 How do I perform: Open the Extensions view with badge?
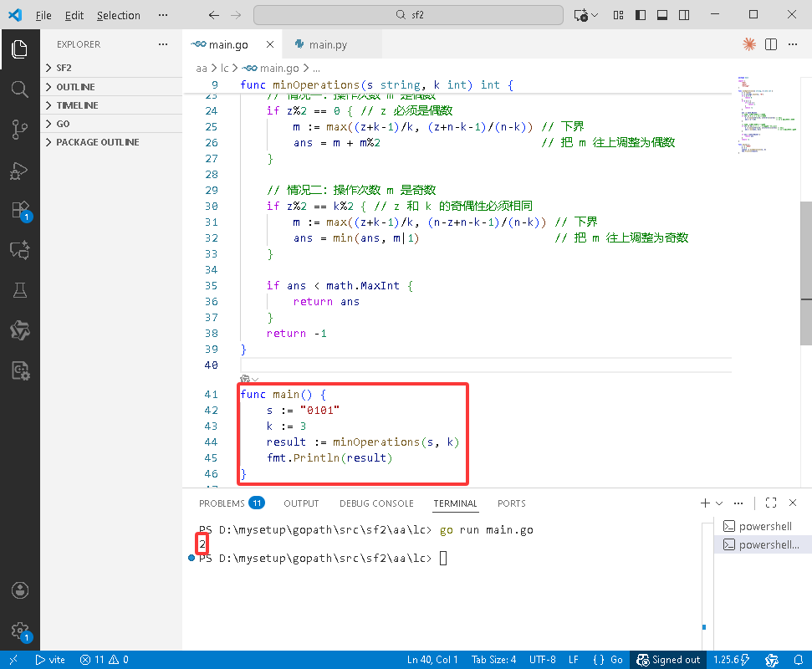tap(21, 211)
